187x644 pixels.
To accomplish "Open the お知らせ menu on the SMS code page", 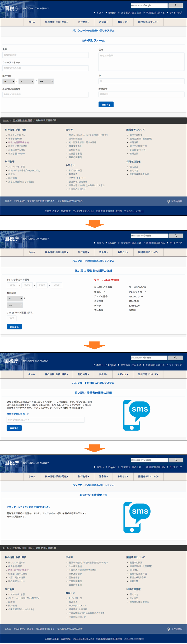I will 123,374.
